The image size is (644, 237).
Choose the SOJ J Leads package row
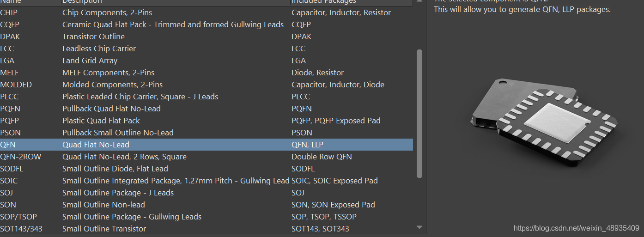click(118, 193)
